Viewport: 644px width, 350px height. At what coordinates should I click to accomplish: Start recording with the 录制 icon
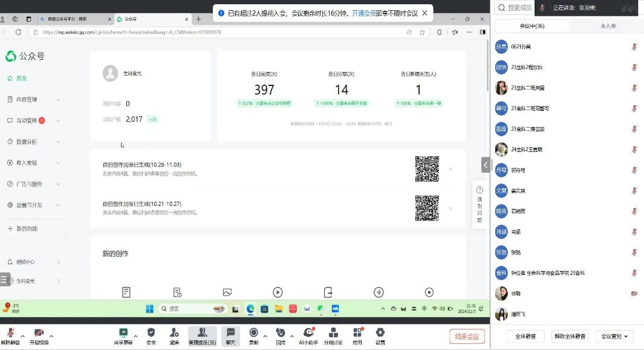click(254, 332)
